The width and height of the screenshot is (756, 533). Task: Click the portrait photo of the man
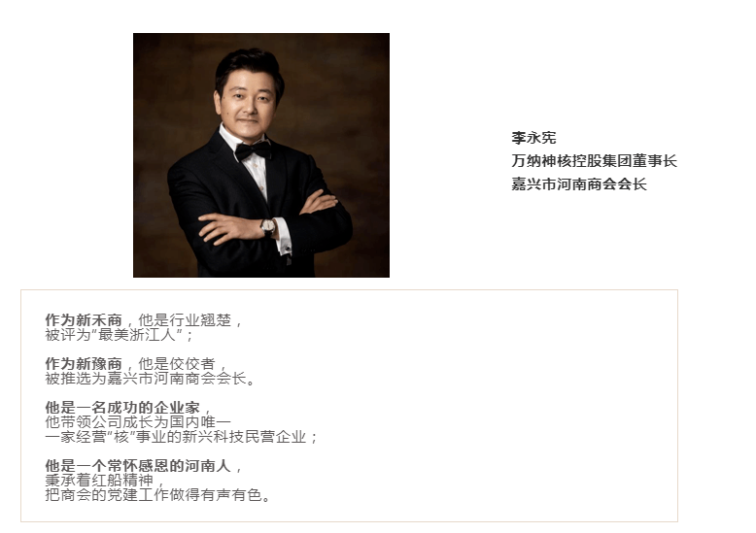[x=261, y=155]
